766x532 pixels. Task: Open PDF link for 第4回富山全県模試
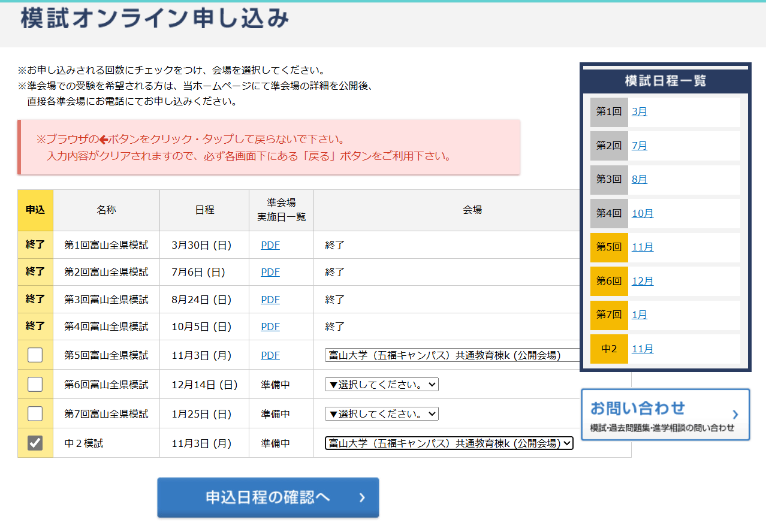[x=270, y=327]
